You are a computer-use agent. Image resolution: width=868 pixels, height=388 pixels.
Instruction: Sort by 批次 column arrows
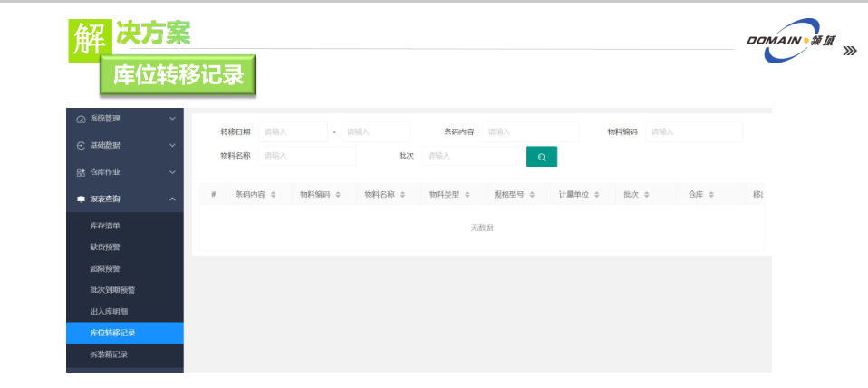[x=647, y=195]
